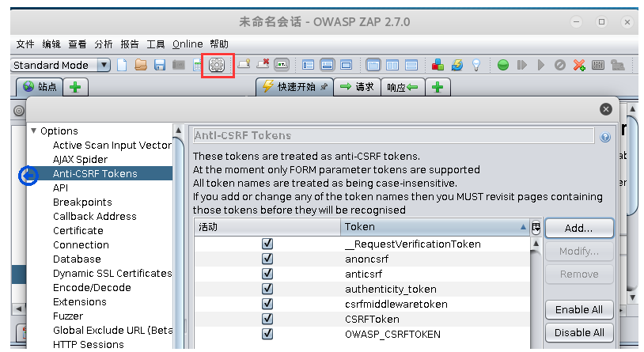The height and width of the screenshot is (352, 644).
Task: Open the 工具 menu
Action: (x=156, y=44)
